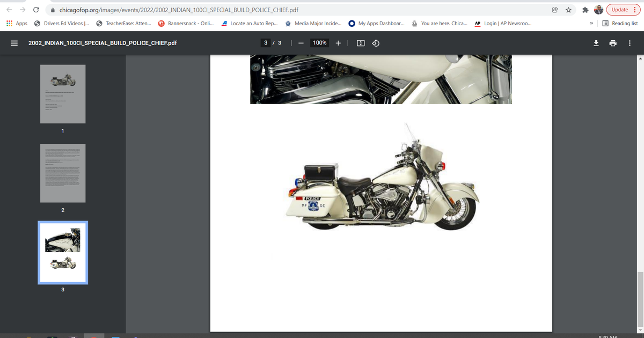Download the PDF file
Image resolution: width=644 pixels, height=338 pixels.
[x=596, y=43]
